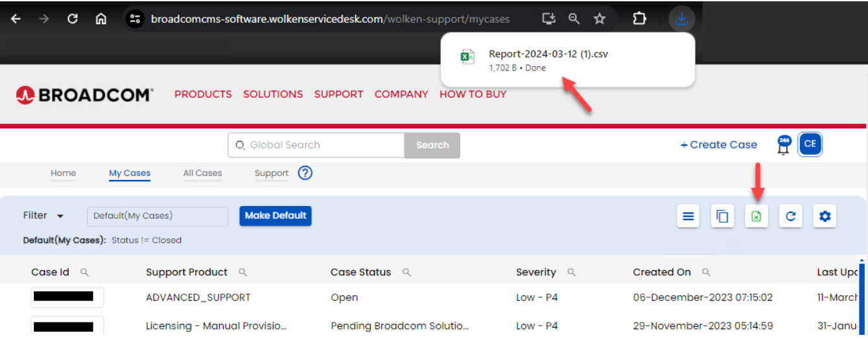Sort by the Case Status column header
Image resolution: width=868 pixels, height=340 pixels.
tap(361, 272)
